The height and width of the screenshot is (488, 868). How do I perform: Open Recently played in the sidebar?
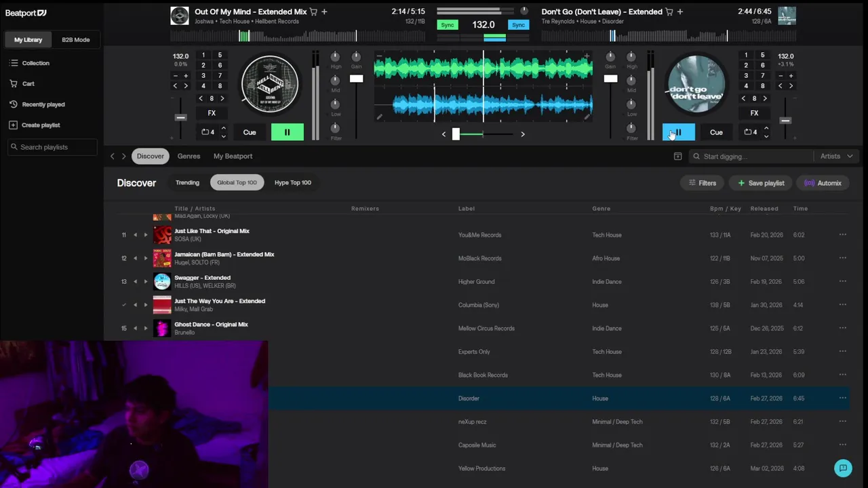pos(37,104)
